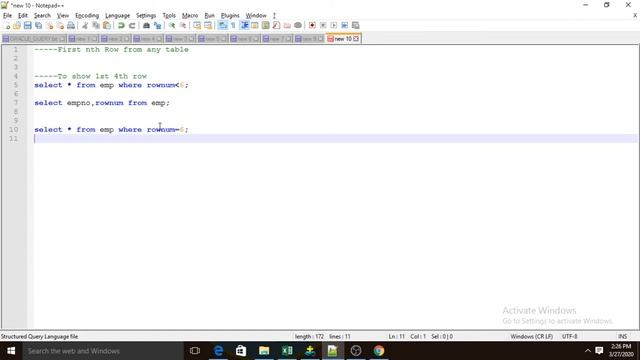Toggle Show Indent Guide icon
Screen dimensions: 640x360
(x=244, y=25)
